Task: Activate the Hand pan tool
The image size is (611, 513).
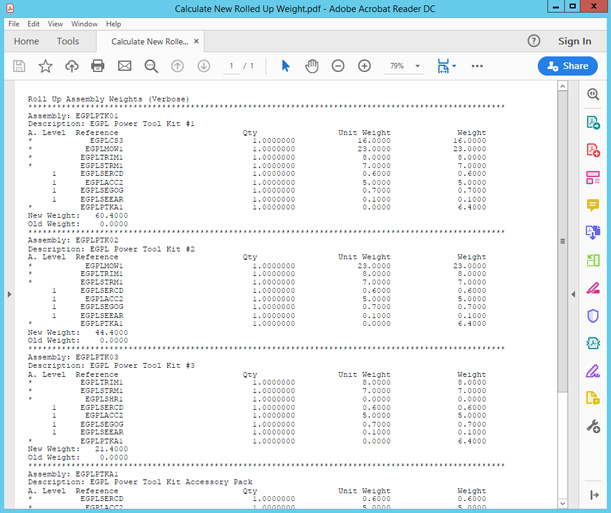Action: 312,66
